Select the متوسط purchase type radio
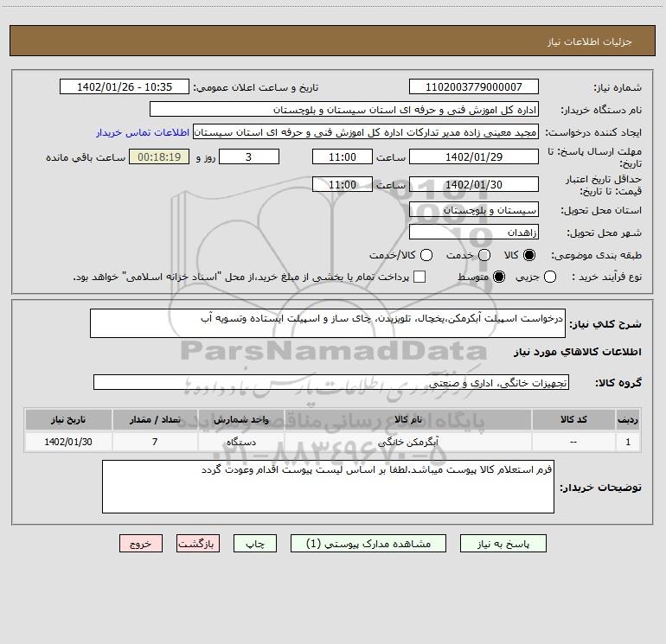This screenshot has width=666, height=644. [499, 277]
